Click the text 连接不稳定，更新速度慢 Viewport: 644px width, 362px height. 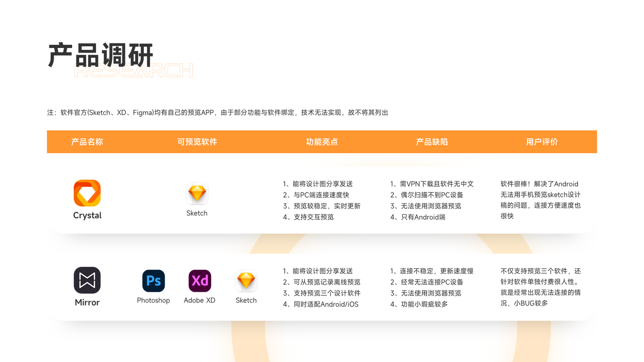(x=432, y=271)
